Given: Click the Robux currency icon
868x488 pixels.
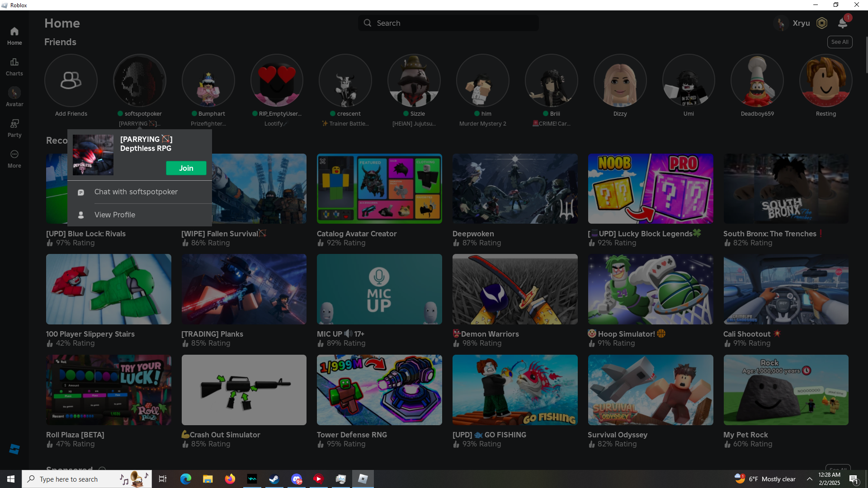Looking at the screenshot, I should 822,23.
